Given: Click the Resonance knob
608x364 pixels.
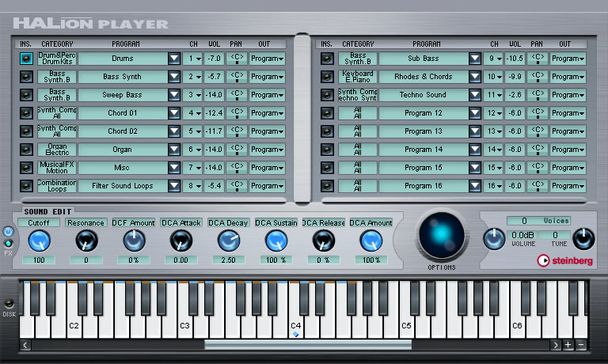Looking at the screenshot, I should 86,241.
